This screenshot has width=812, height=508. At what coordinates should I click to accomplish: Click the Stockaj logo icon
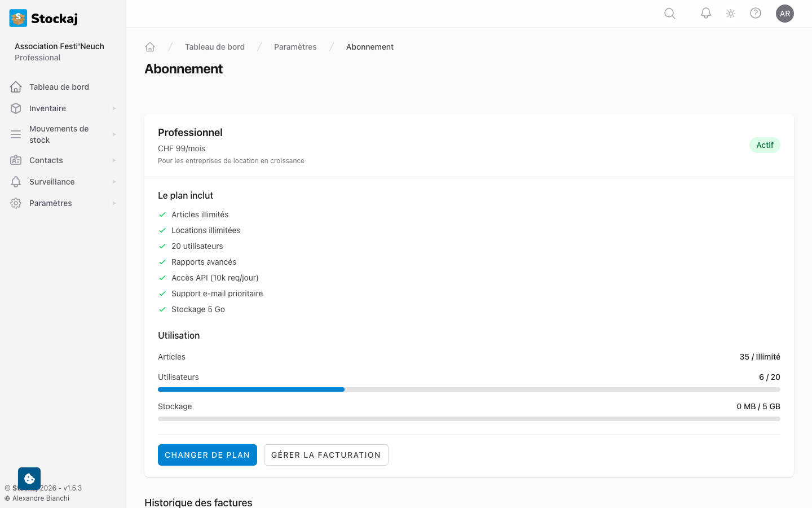(x=18, y=18)
